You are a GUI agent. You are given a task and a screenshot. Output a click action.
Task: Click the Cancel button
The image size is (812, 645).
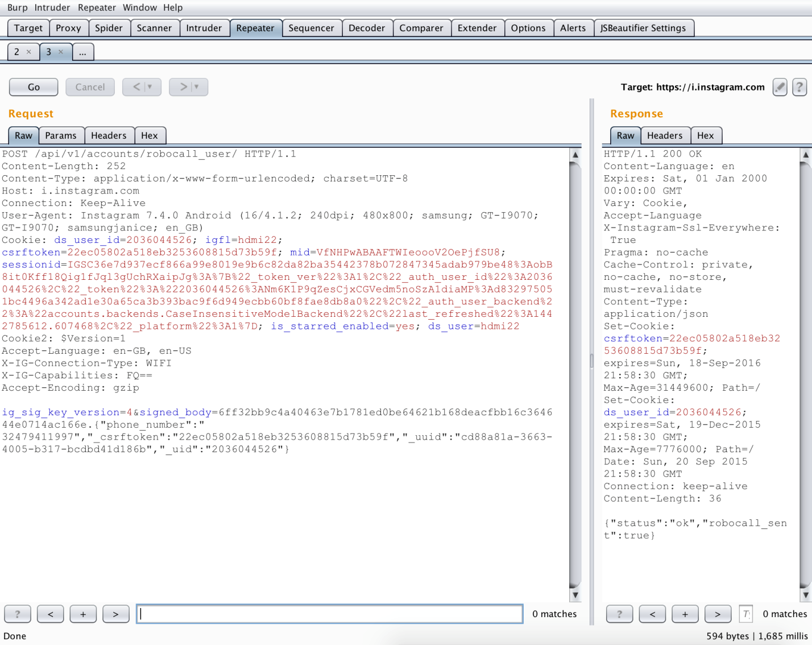pos(90,87)
